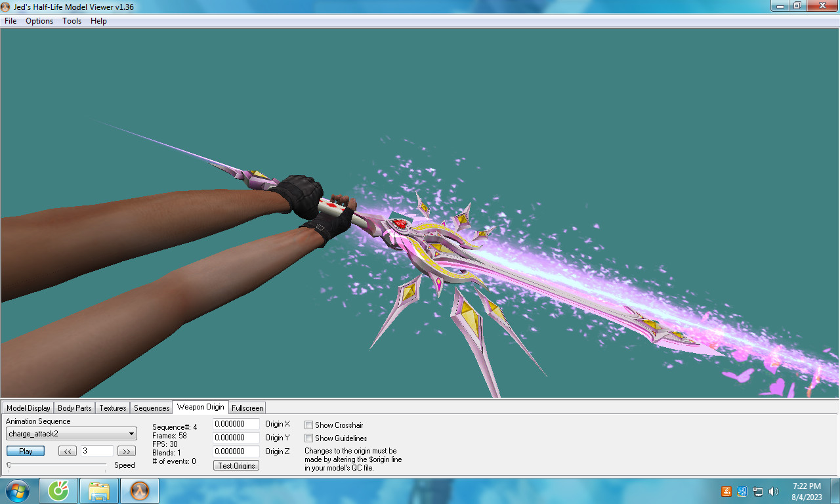Screen dimensions: 840x504
Task: Switch to the Textures tab
Action: click(x=112, y=408)
